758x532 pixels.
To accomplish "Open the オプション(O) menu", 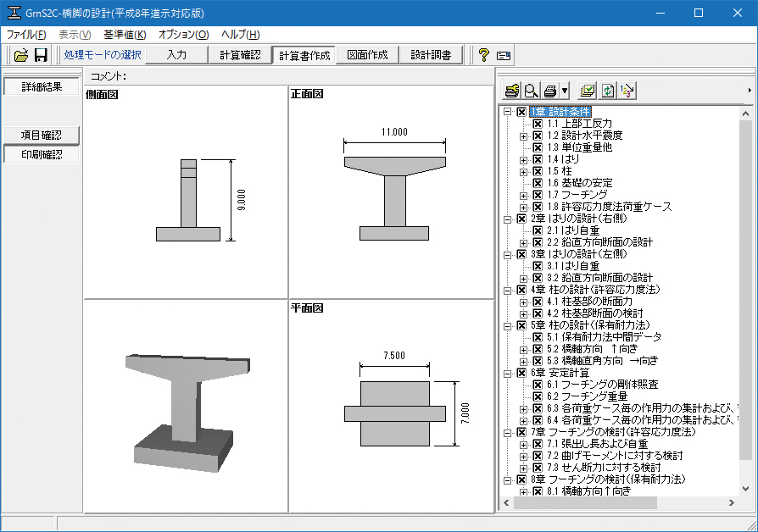I will (184, 34).
